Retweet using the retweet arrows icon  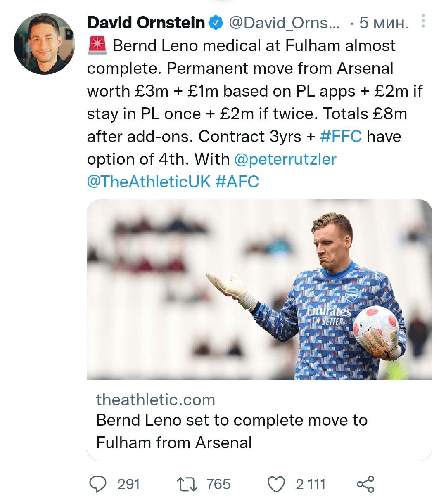(x=187, y=484)
